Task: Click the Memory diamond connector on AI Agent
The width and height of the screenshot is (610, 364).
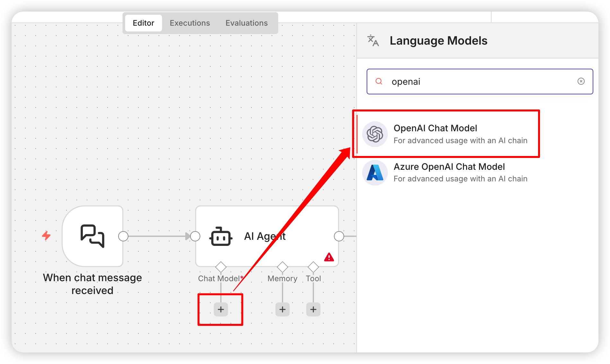Action: (282, 266)
